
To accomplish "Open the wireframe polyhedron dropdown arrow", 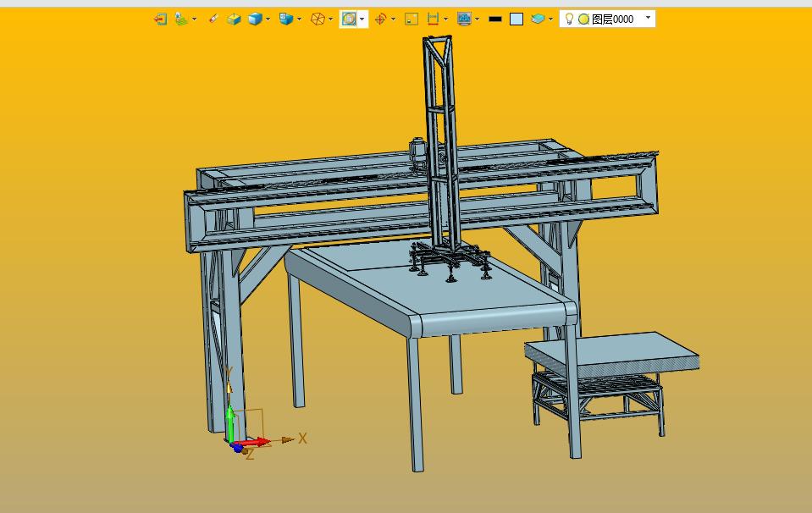I will tap(330, 19).
